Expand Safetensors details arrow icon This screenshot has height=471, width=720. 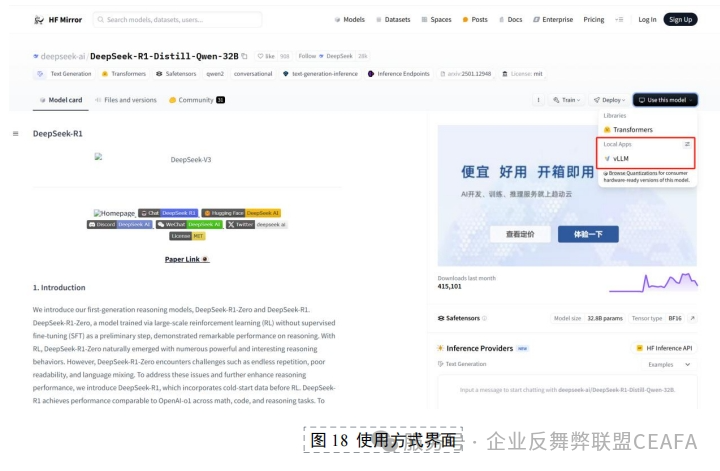[x=692, y=318]
